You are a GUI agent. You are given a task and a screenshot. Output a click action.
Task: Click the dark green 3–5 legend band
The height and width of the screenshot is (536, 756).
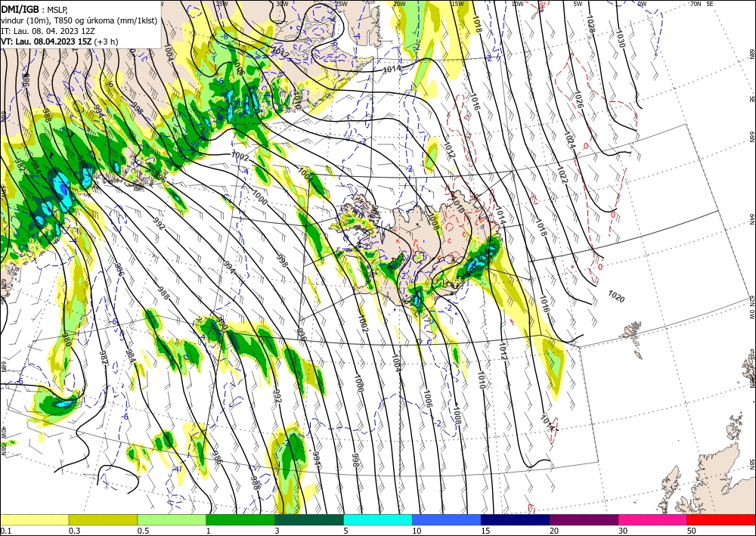point(309,519)
